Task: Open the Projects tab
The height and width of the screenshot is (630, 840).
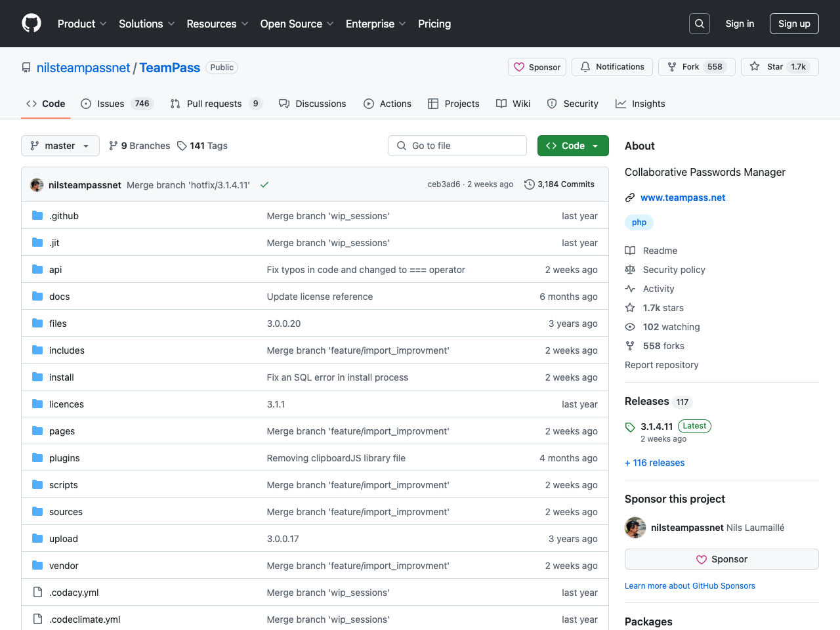Action: (x=453, y=104)
